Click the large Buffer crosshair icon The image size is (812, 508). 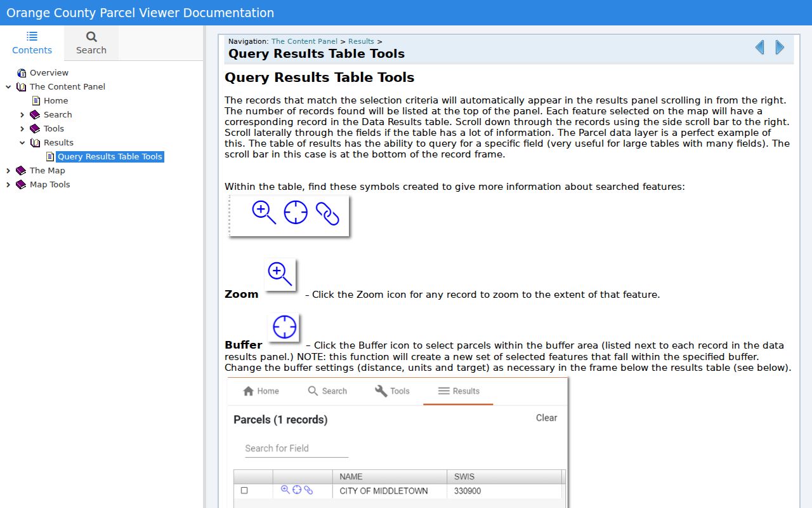click(x=284, y=327)
